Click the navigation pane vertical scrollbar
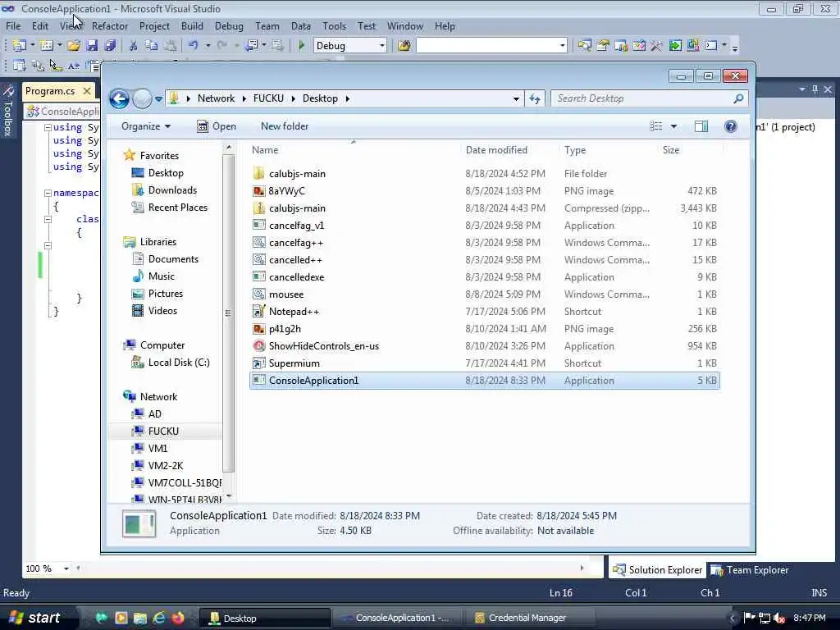 pos(228,313)
